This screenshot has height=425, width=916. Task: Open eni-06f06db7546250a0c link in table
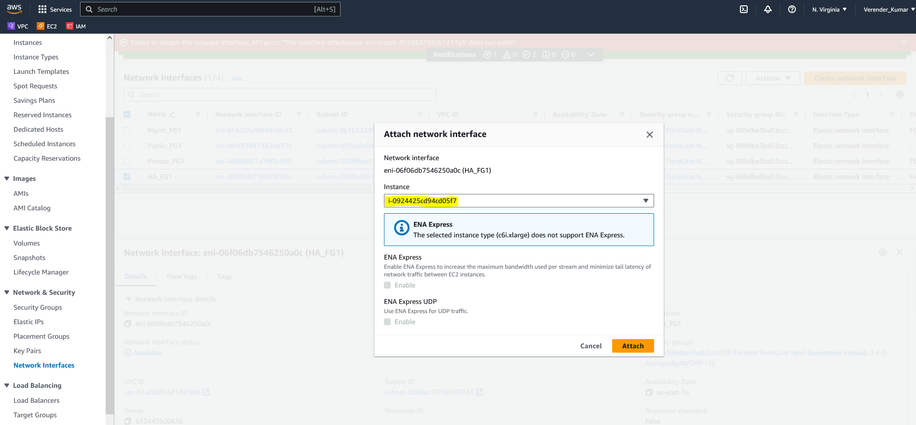[x=254, y=176]
